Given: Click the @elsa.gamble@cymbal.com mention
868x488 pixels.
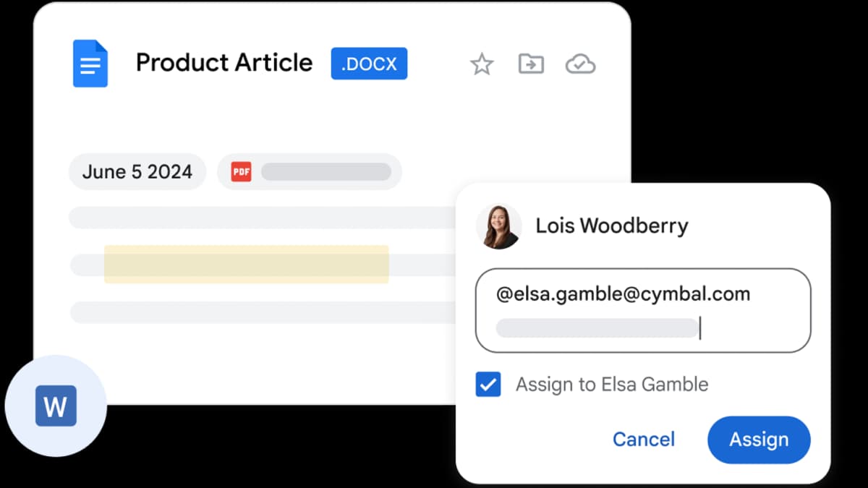Looking at the screenshot, I should point(623,294).
